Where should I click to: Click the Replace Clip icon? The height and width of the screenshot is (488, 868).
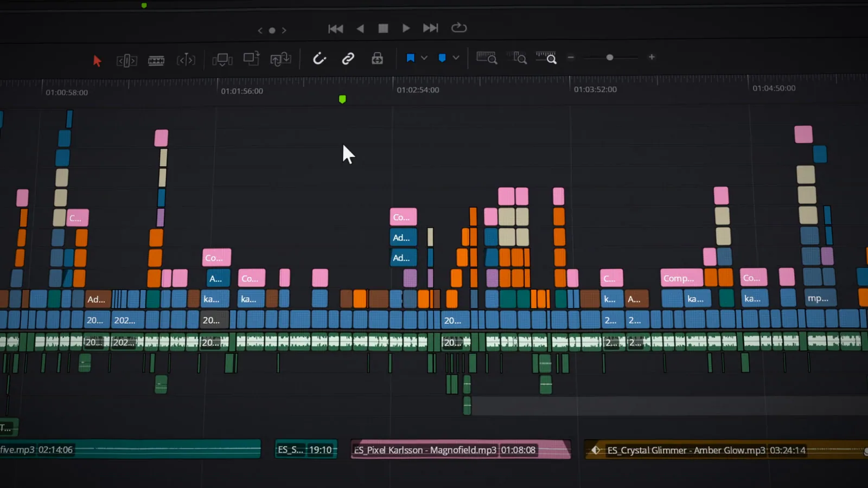[x=281, y=59]
